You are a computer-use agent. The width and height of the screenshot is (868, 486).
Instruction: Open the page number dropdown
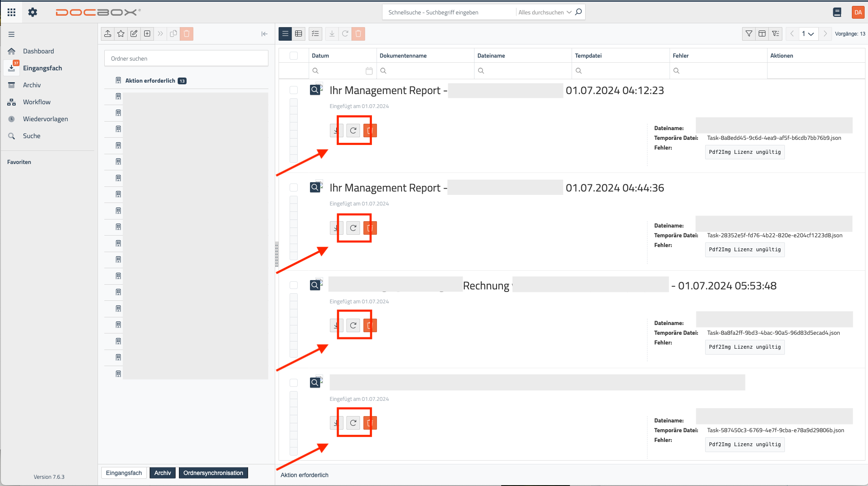coord(807,34)
